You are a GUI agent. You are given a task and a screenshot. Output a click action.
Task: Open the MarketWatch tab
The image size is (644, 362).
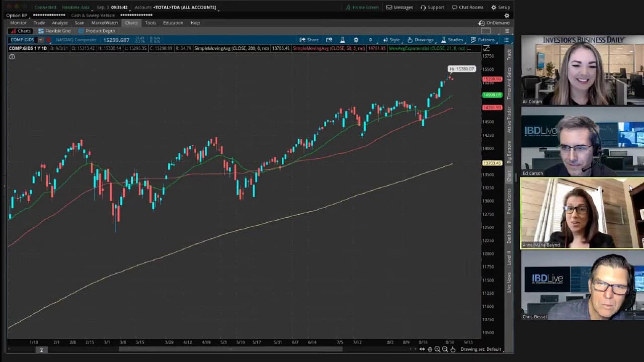(x=105, y=23)
